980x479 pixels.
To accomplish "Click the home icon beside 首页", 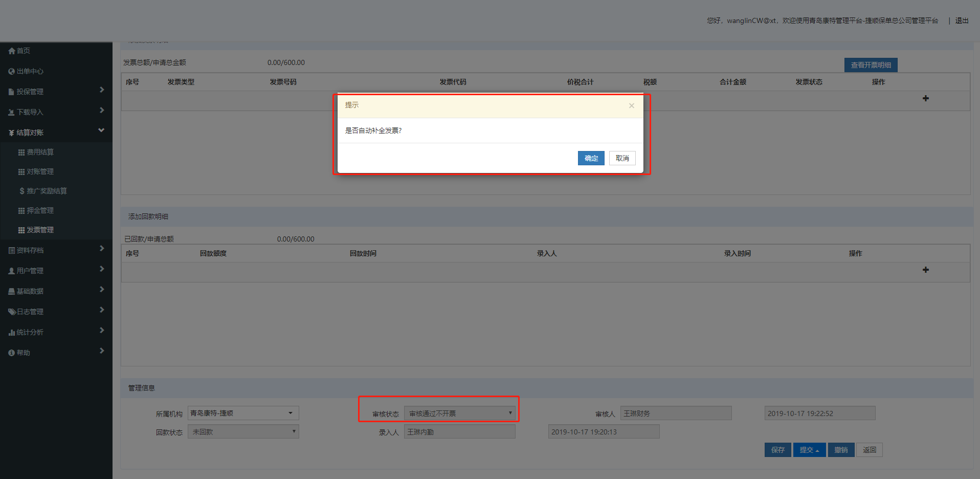I will pyautogui.click(x=12, y=51).
